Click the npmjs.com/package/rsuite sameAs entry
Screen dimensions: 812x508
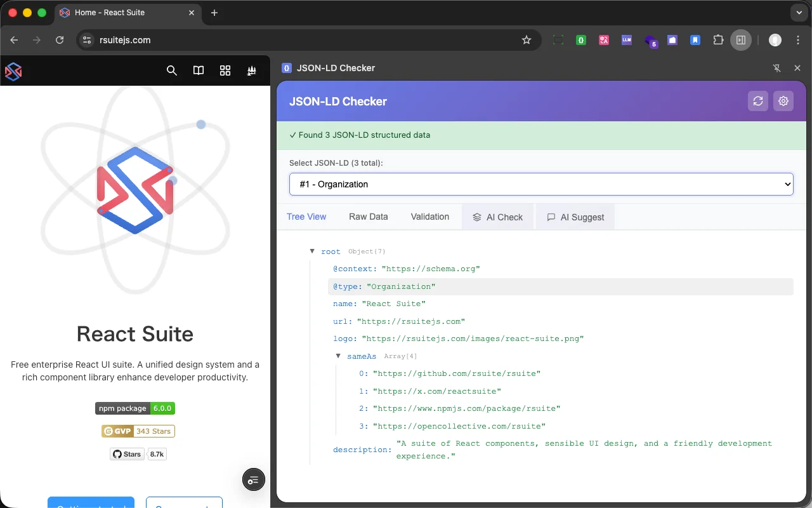click(467, 408)
